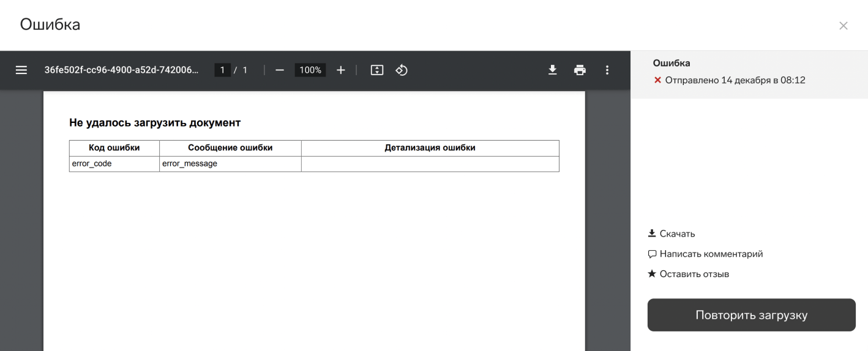Click the PDF file name 36fe502f-cc96...

121,70
